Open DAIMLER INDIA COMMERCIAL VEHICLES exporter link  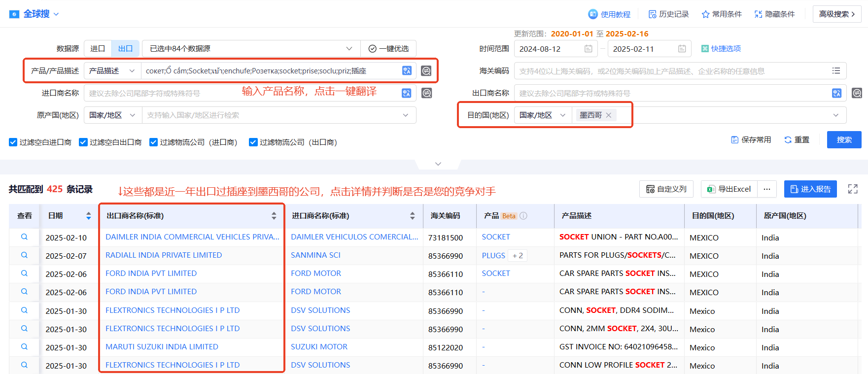point(192,237)
